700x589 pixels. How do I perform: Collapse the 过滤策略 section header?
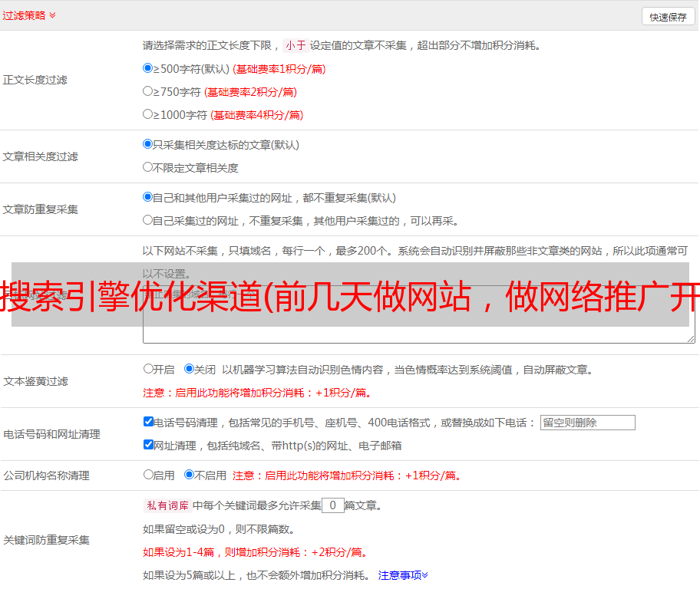coord(29,15)
